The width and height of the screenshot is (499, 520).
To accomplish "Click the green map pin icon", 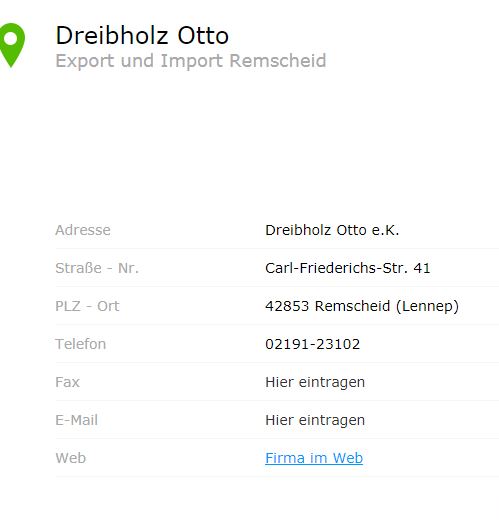I will coord(12,45).
